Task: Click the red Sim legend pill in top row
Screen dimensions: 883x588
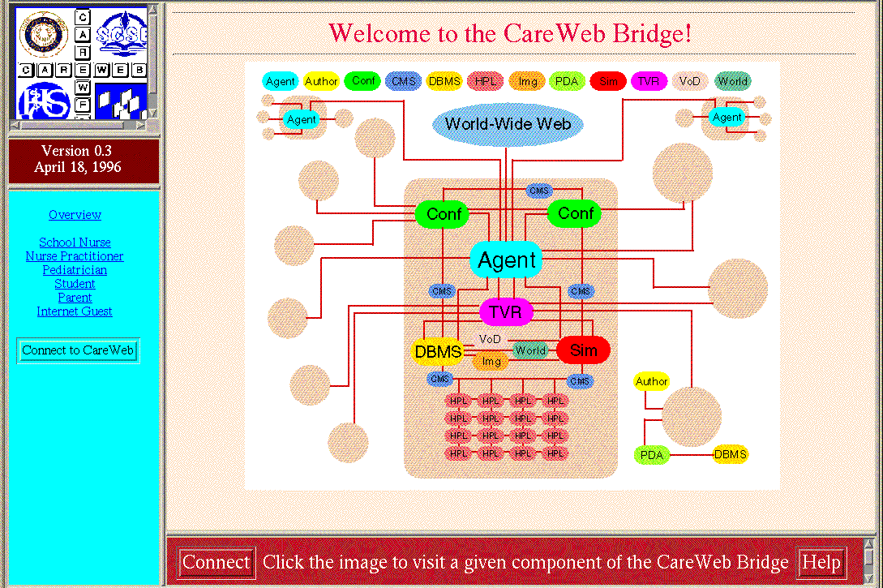Action: click(x=607, y=81)
